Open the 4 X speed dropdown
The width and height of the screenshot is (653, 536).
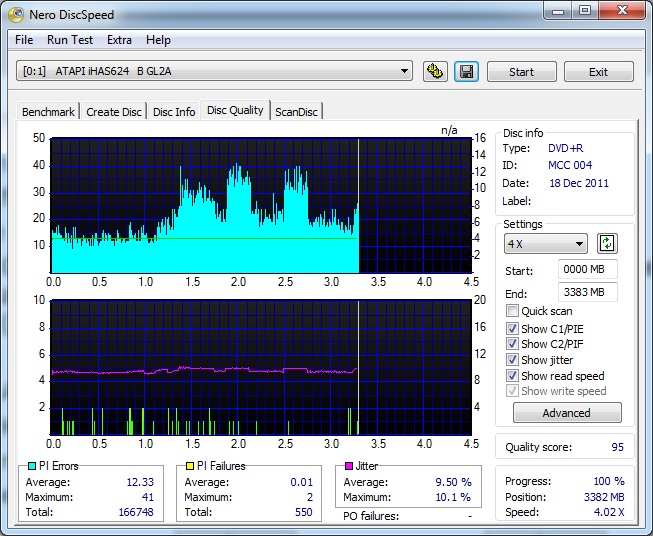[x=546, y=244]
